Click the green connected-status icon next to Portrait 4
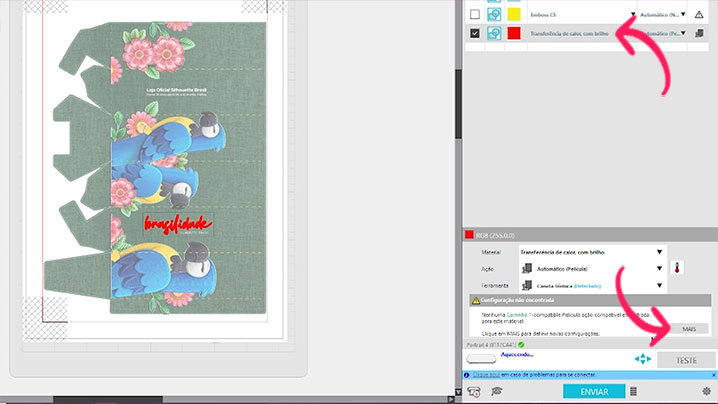The height and width of the screenshot is (404, 718). [x=521, y=344]
